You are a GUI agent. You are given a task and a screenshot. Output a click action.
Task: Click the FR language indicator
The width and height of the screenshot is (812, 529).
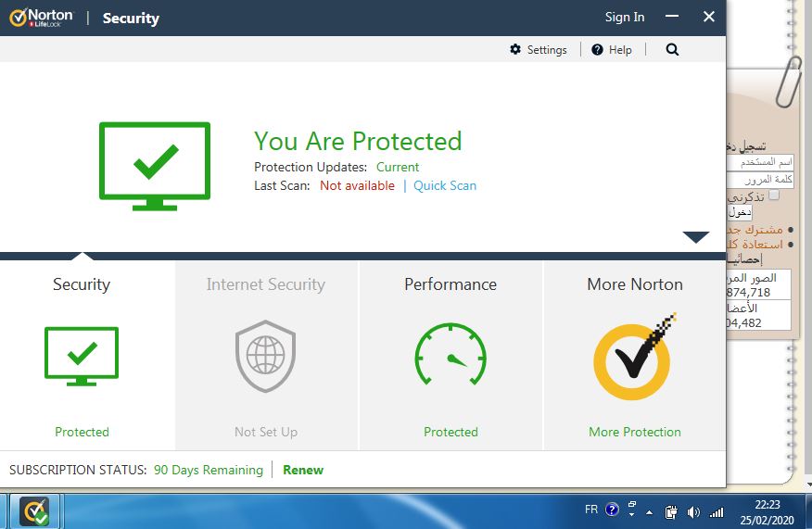(x=591, y=510)
